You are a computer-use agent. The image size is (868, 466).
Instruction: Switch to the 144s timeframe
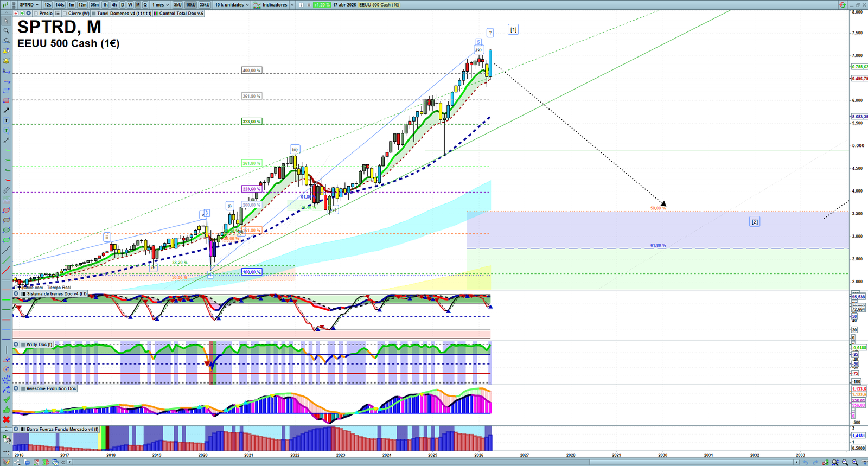click(x=60, y=5)
